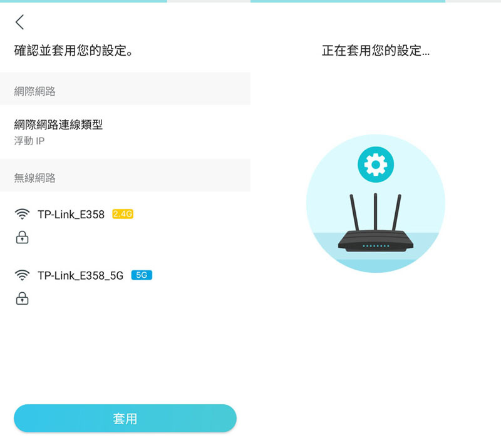501x448 pixels.
Task: Click the 浮動 IP connection type value
Action: coord(29,141)
